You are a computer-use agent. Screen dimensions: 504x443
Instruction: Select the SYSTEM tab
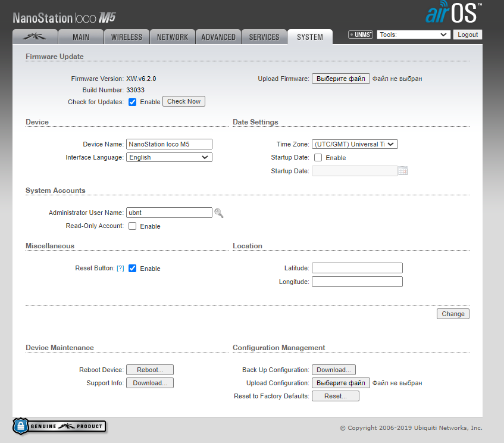310,37
